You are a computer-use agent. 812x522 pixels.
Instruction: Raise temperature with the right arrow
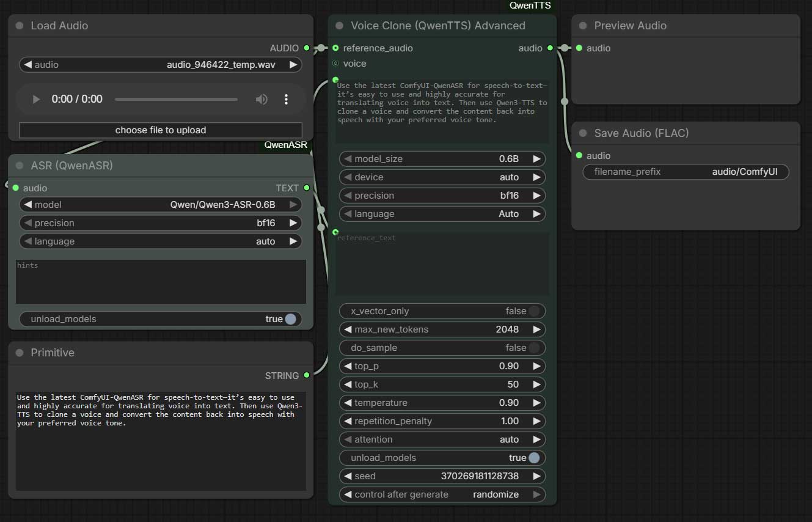pyautogui.click(x=536, y=403)
